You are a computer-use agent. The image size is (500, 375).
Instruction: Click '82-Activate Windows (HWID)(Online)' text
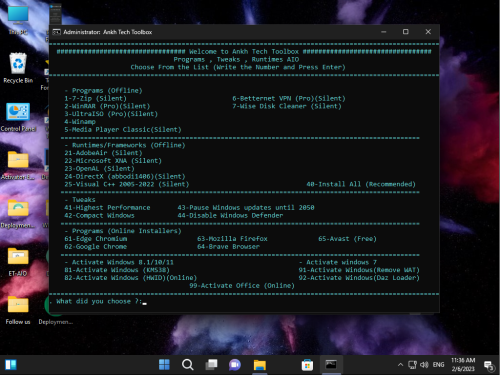(x=131, y=278)
